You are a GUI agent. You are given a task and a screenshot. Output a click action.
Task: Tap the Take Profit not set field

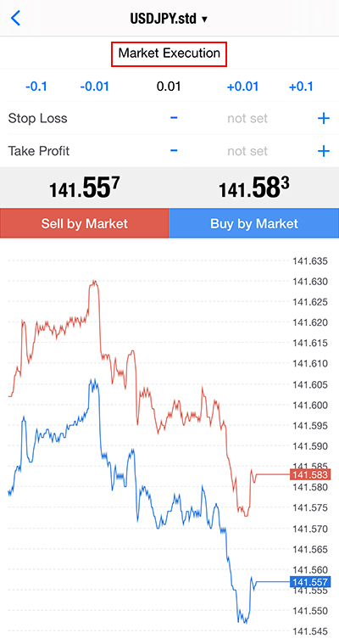247,151
